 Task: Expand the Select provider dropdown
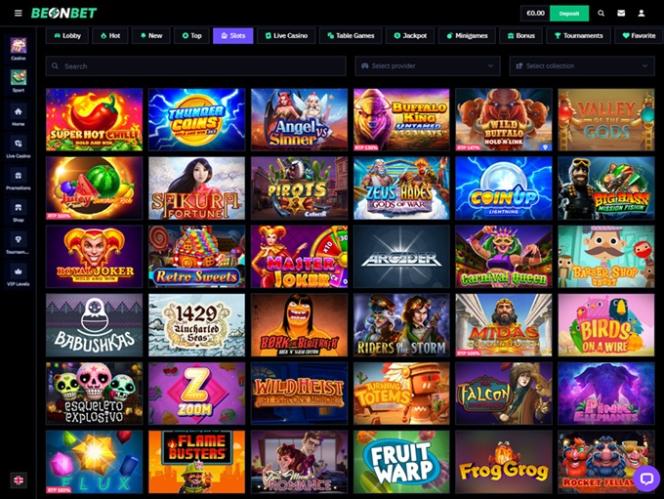(428, 66)
